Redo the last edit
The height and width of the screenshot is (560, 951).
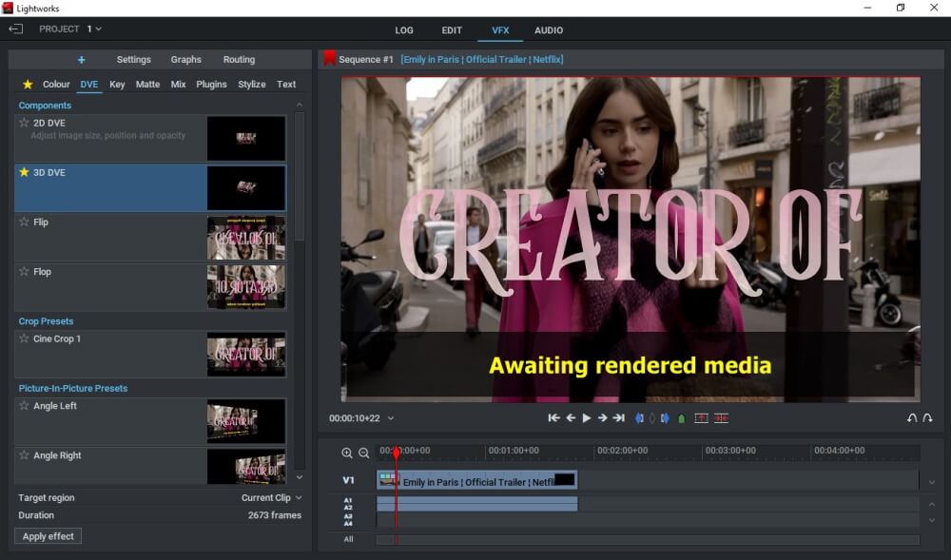point(927,418)
